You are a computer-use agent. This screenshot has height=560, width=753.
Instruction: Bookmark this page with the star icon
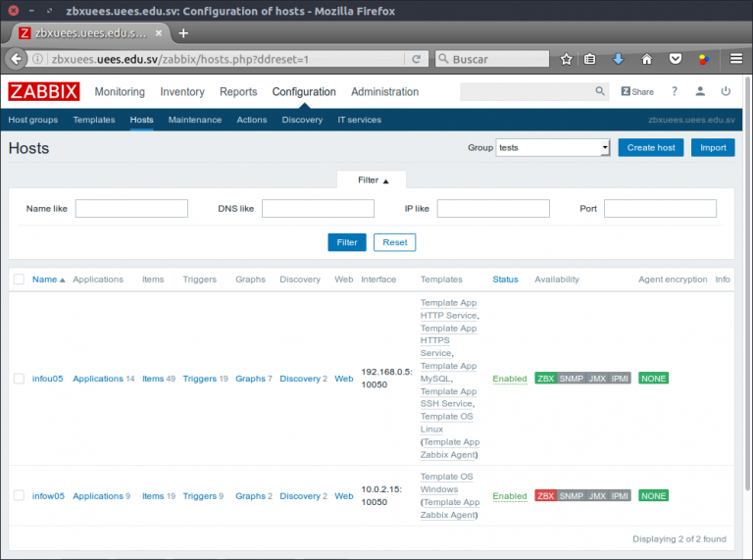[566, 59]
